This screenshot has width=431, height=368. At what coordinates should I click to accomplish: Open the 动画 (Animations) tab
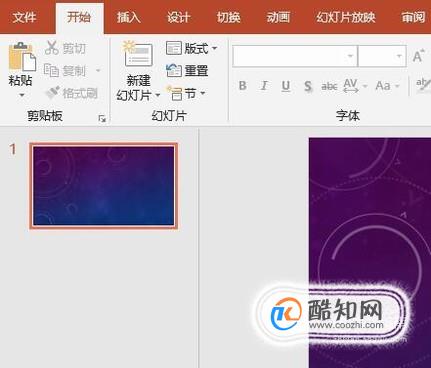coord(278,17)
